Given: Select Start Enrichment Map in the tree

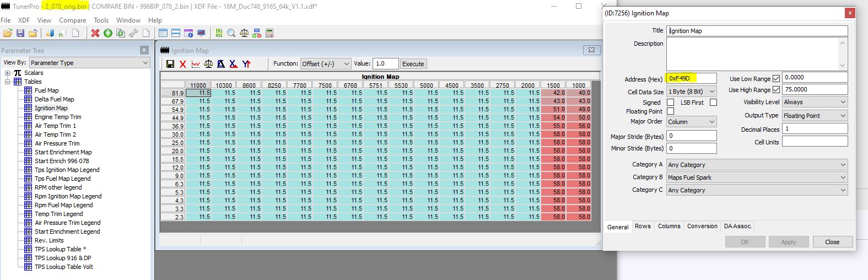Looking at the screenshot, I should click(x=63, y=152).
